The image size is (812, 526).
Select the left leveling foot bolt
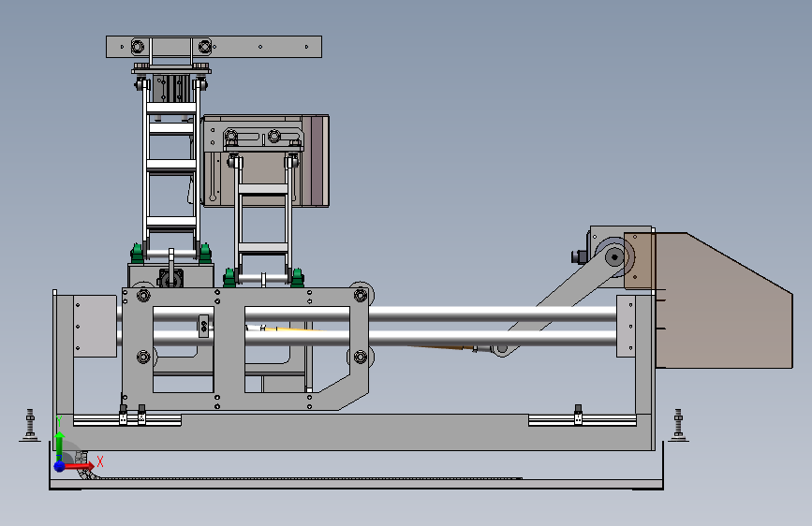(30, 426)
